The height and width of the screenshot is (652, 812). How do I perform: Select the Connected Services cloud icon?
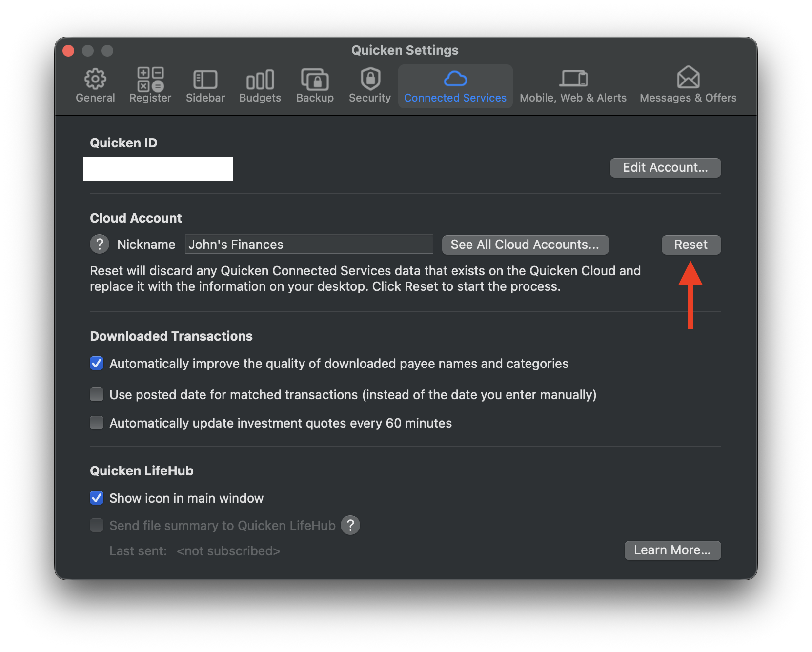coord(455,78)
